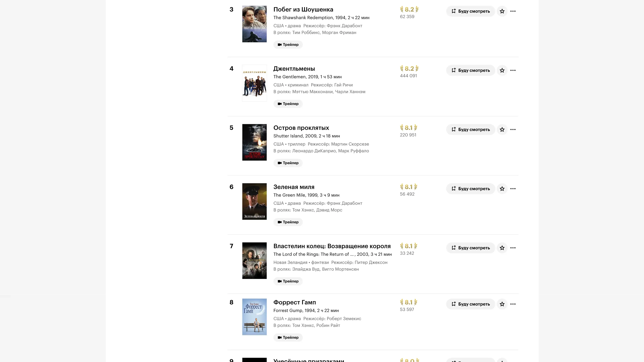Play trailer for Остров проклятых
The image size is (644, 362).
(288, 163)
